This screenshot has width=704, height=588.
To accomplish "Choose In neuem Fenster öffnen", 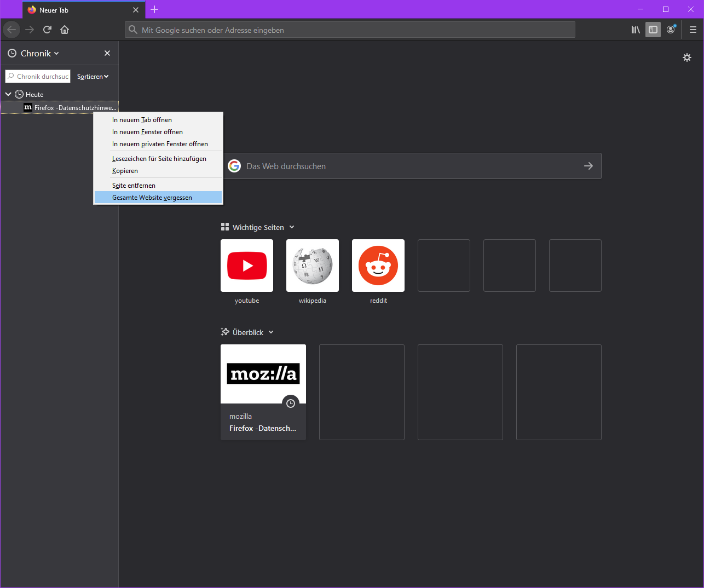I will [158, 132].
